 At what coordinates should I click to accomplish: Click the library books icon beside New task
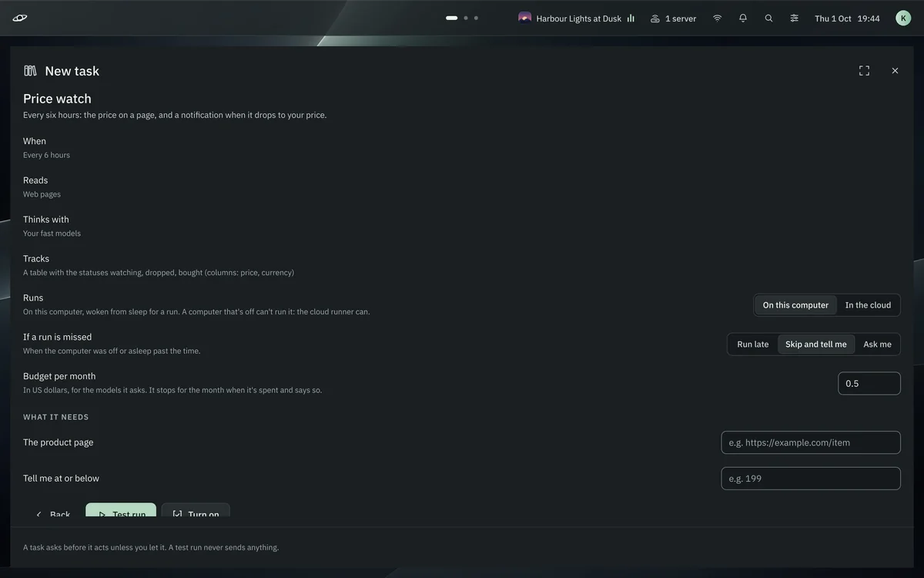pos(30,71)
